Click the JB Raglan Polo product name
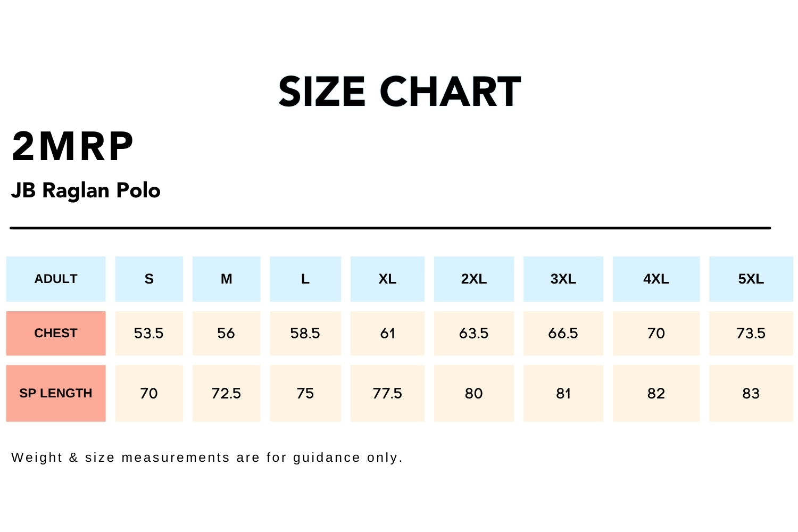Viewport: 798px width, 532px height. [x=86, y=190]
